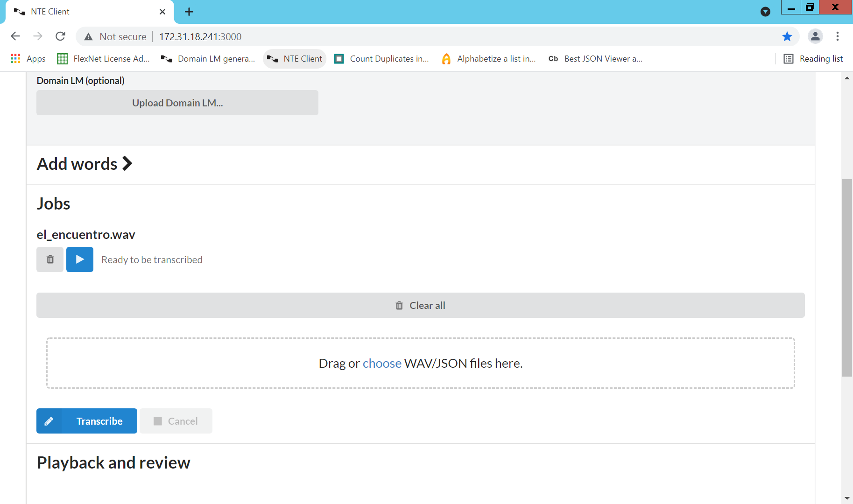Open the Best JSON Viewer bookmark
This screenshot has height=504, width=853.
pyautogui.click(x=594, y=58)
